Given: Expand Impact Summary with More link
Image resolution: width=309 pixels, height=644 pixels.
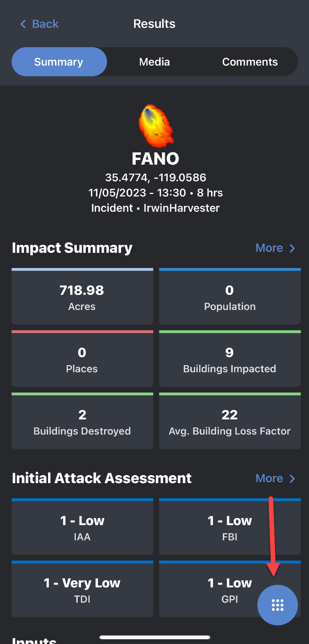Looking at the screenshot, I should pos(269,248).
